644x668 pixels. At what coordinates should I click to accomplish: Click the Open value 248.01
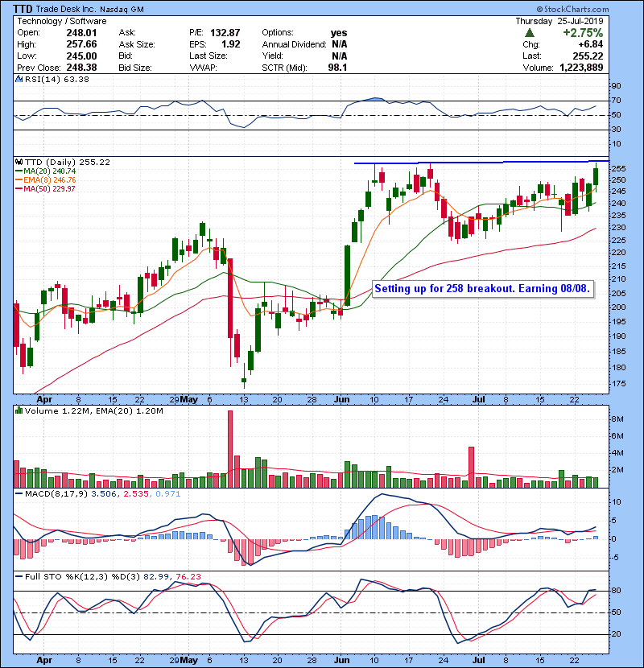(81, 33)
